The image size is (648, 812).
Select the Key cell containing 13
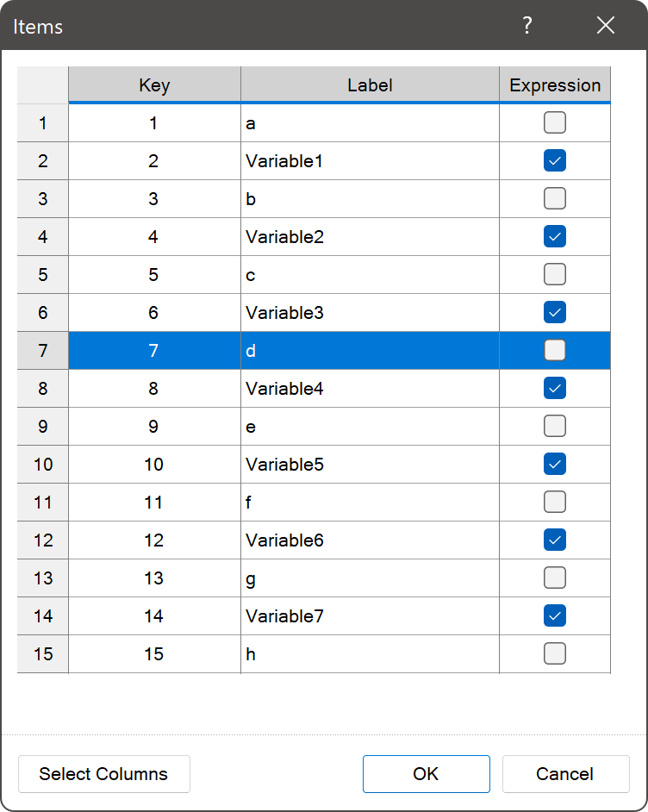(x=154, y=578)
